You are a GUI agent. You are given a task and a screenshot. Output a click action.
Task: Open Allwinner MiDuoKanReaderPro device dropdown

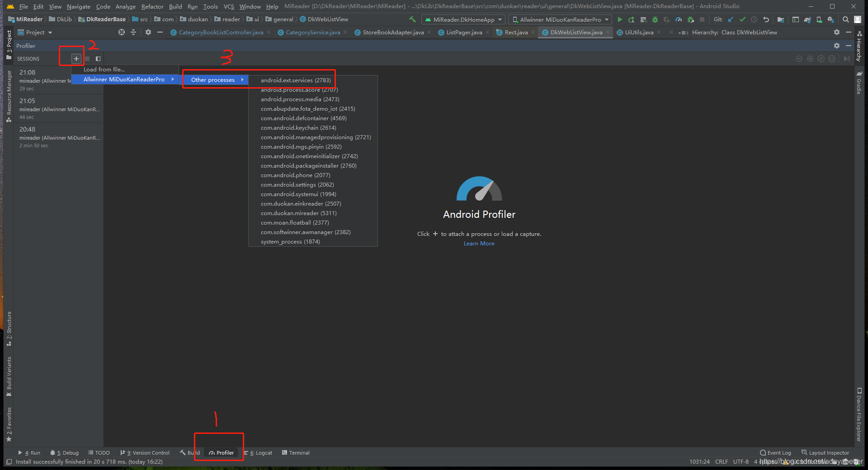tap(560, 19)
